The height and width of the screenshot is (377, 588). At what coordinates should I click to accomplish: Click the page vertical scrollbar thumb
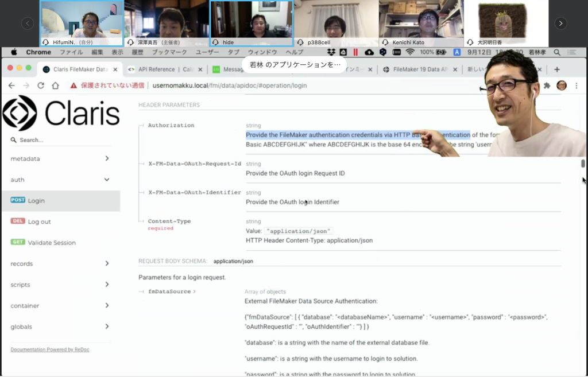(583, 164)
